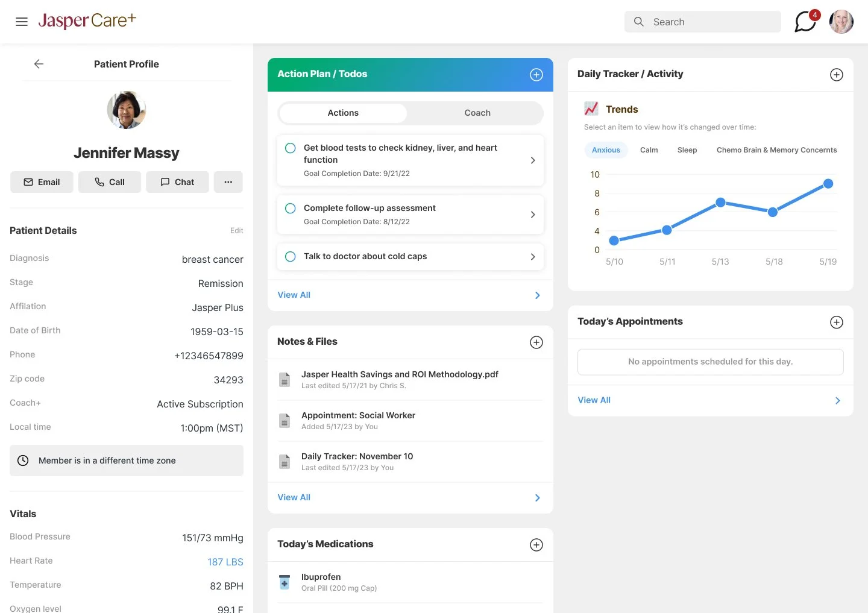Open Jasper Health Savings and ROI Methodology.pdf

coord(400,374)
